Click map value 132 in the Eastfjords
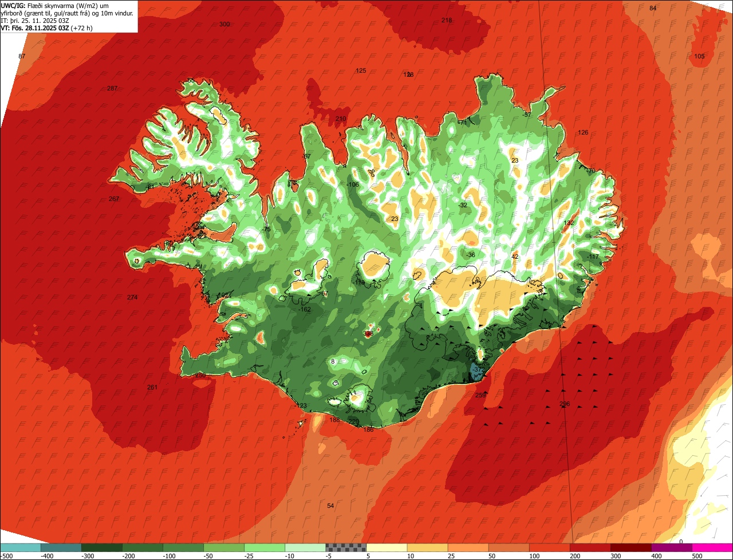Screen dimensions: 733x560 pos(569,223)
